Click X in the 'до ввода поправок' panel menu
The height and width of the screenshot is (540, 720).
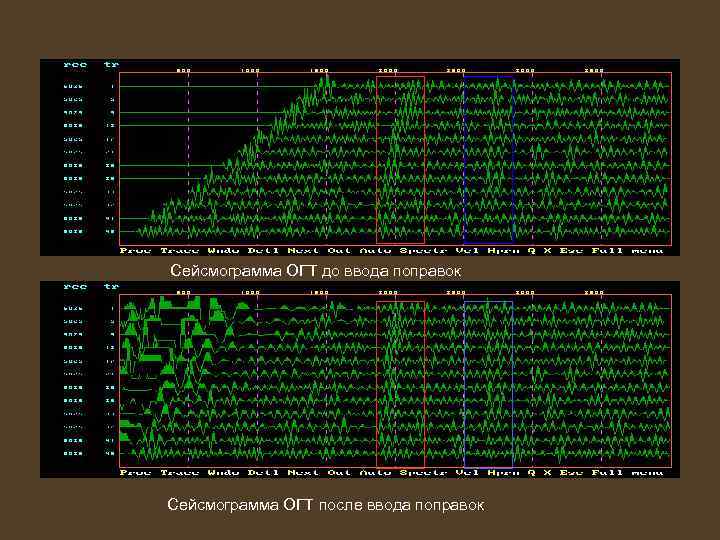[x=547, y=250]
